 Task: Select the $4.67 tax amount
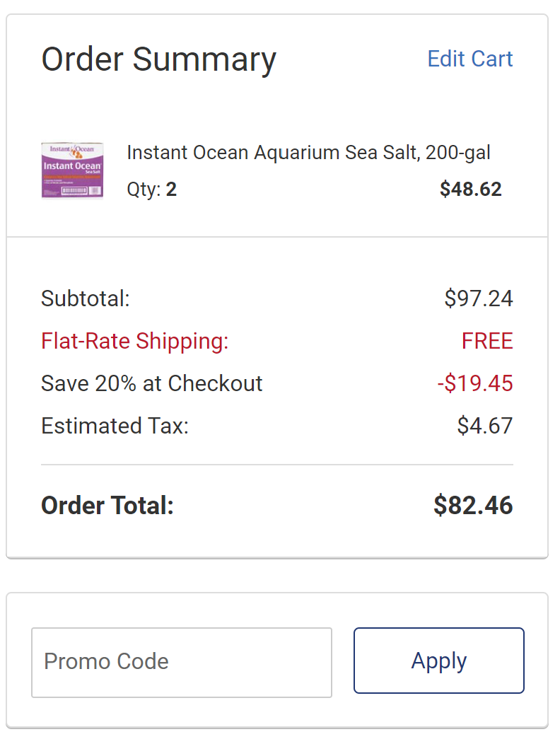click(485, 426)
